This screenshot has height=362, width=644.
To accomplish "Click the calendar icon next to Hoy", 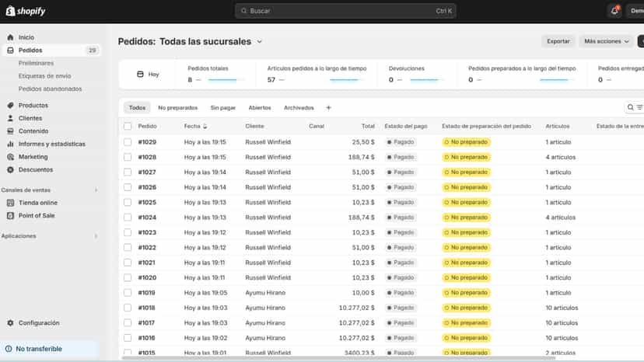I will click(x=140, y=75).
